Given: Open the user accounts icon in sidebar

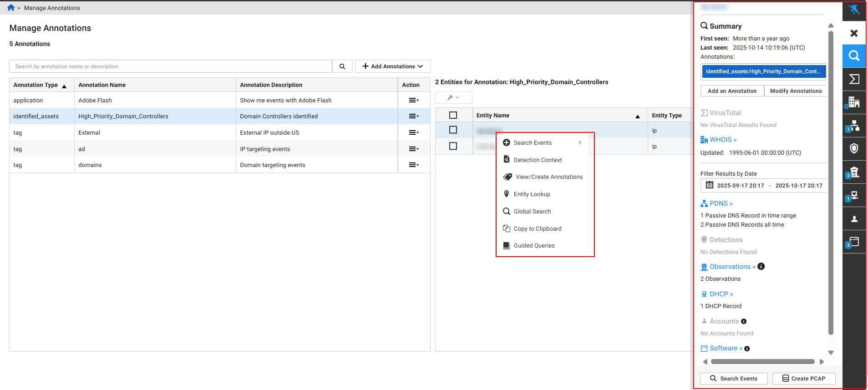Looking at the screenshot, I should [854, 219].
